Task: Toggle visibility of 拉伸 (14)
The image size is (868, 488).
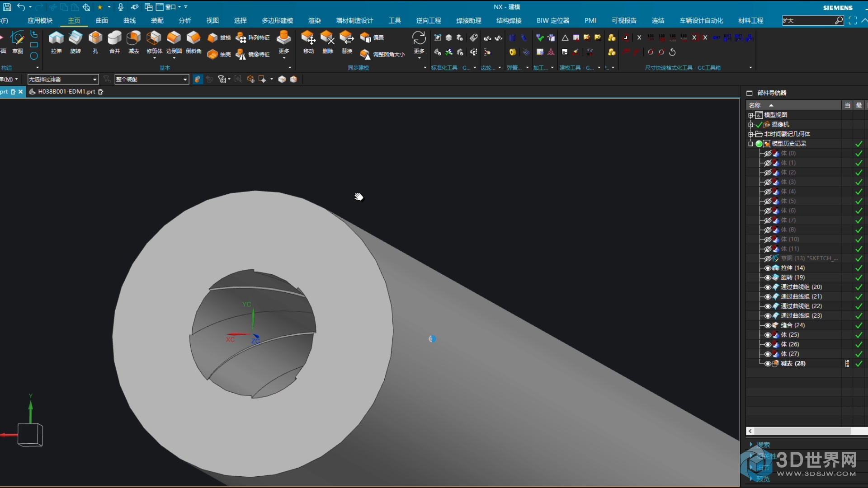Action: (x=768, y=268)
